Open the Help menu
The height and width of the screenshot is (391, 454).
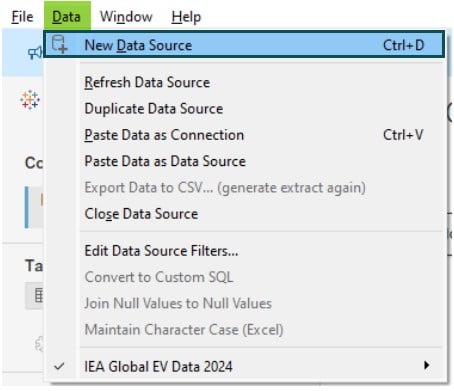click(x=186, y=17)
